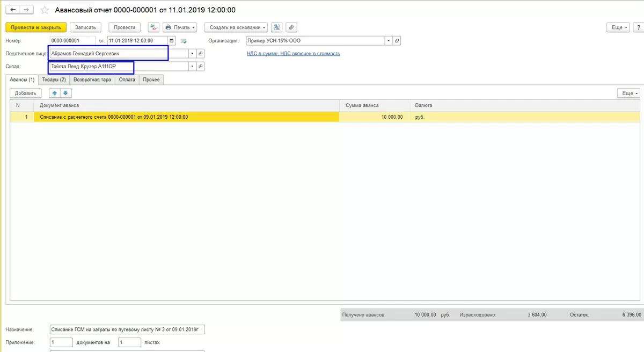Open НДС в сумме link
This screenshot has width=644, height=352.
coord(293,53)
